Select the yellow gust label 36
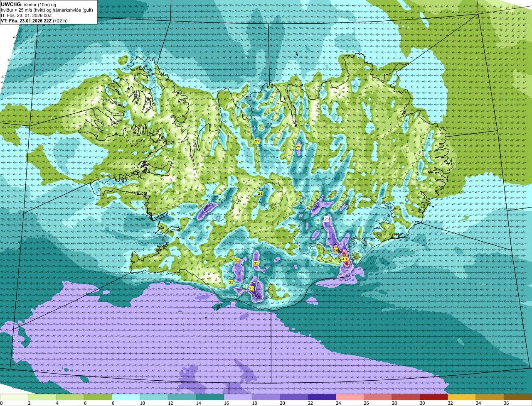This screenshot has height=406, width=532. point(335,250)
